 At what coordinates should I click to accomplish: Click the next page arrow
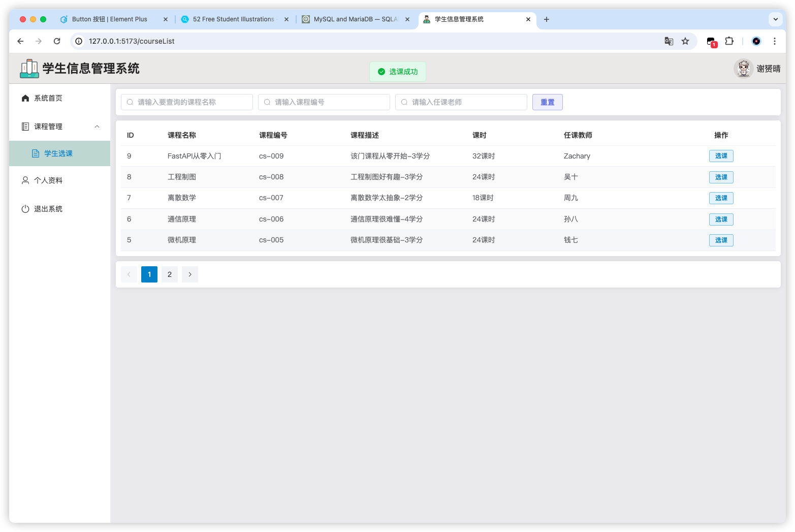190,274
